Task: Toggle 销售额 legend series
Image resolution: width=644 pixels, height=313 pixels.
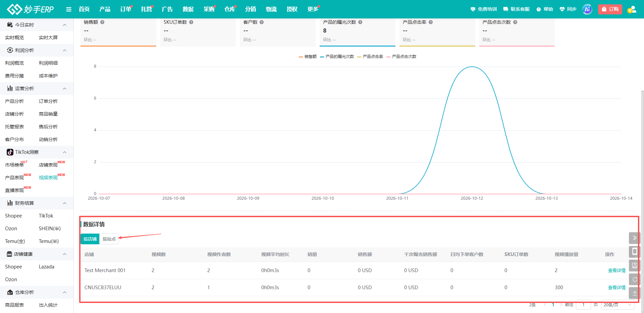Action: [308, 57]
